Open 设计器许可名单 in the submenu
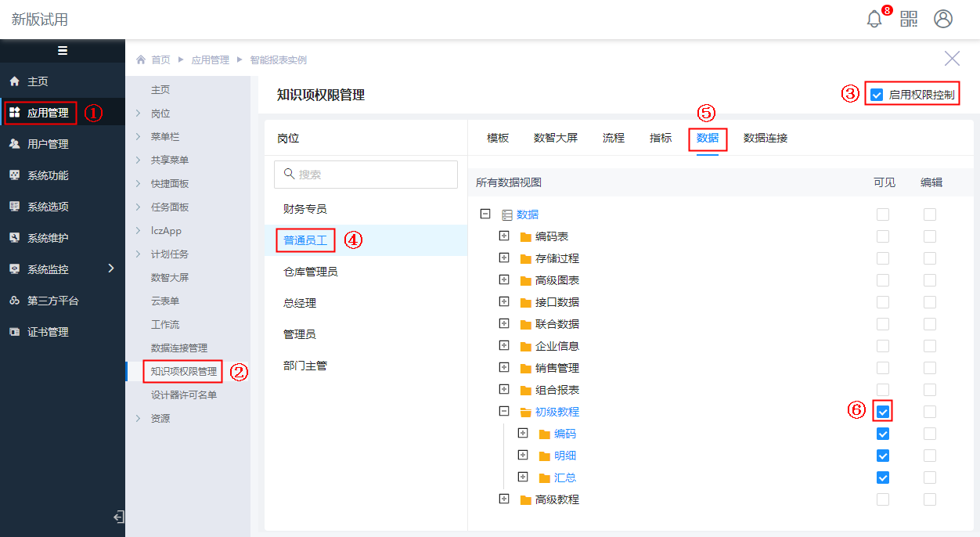Image resolution: width=980 pixels, height=537 pixels. tap(184, 395)
